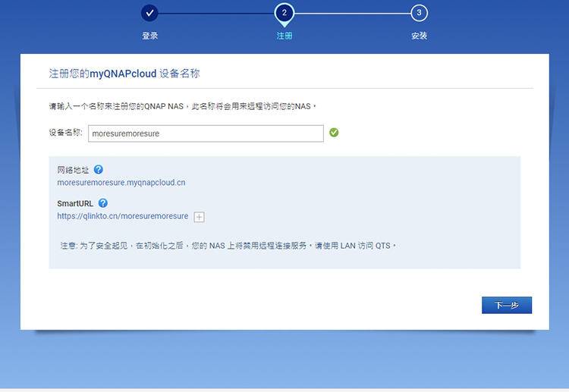
Task: Click the 下一步 button
Action: pyautogui.click(x=507, y=305)
